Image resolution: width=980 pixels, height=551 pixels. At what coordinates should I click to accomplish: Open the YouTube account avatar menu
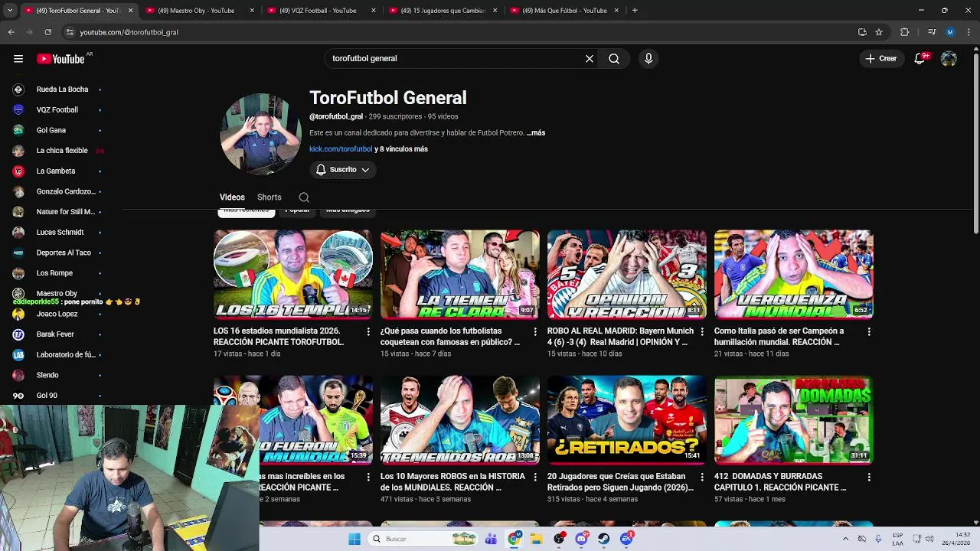[x=949, y=59]
